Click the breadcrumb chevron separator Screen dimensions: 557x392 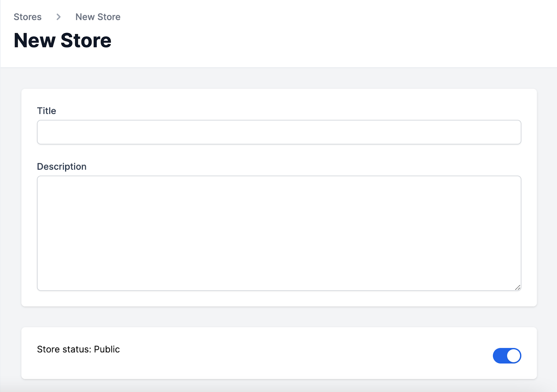(58, 17)
